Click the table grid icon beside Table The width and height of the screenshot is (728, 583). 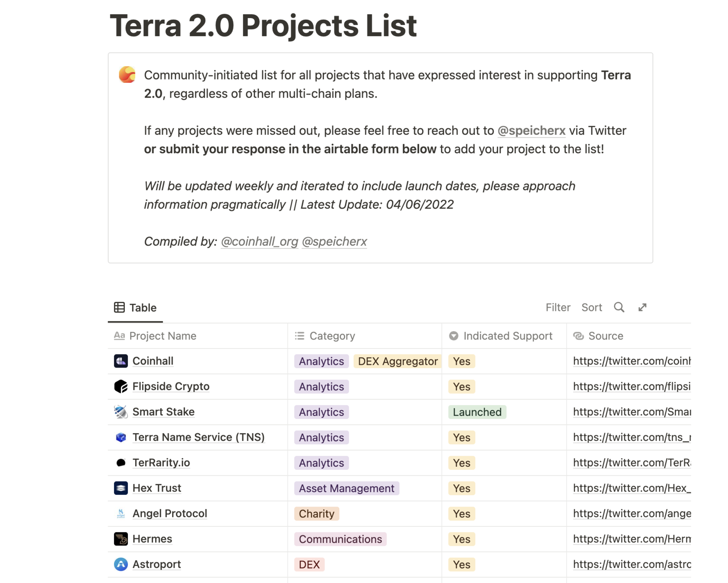coord(119,307)
